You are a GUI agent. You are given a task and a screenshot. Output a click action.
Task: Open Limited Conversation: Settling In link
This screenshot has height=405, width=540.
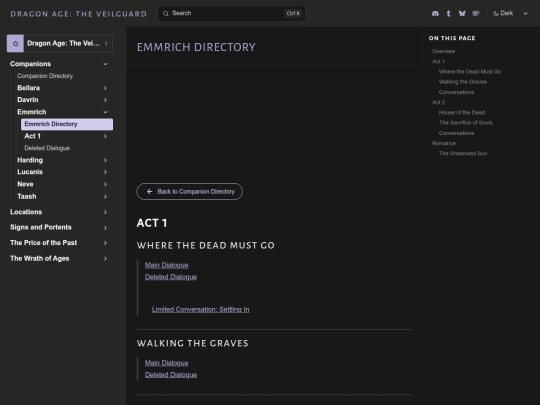(200, 310)
